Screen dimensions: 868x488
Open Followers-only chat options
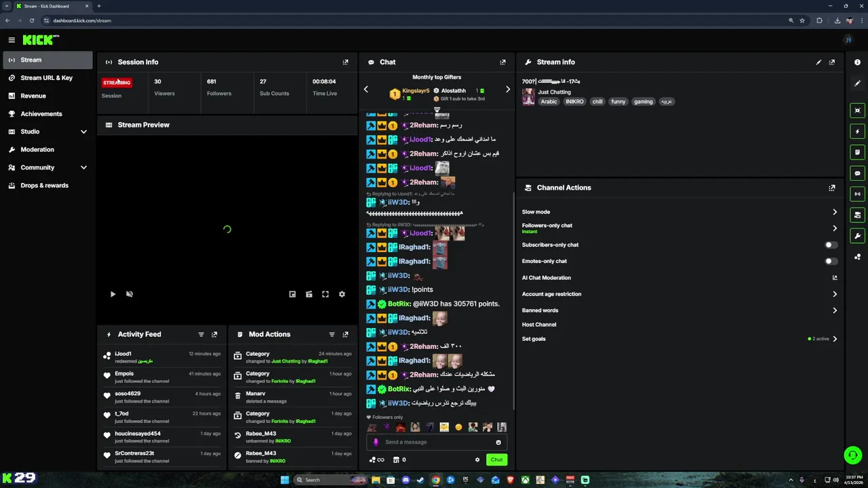tap(679, 228)
